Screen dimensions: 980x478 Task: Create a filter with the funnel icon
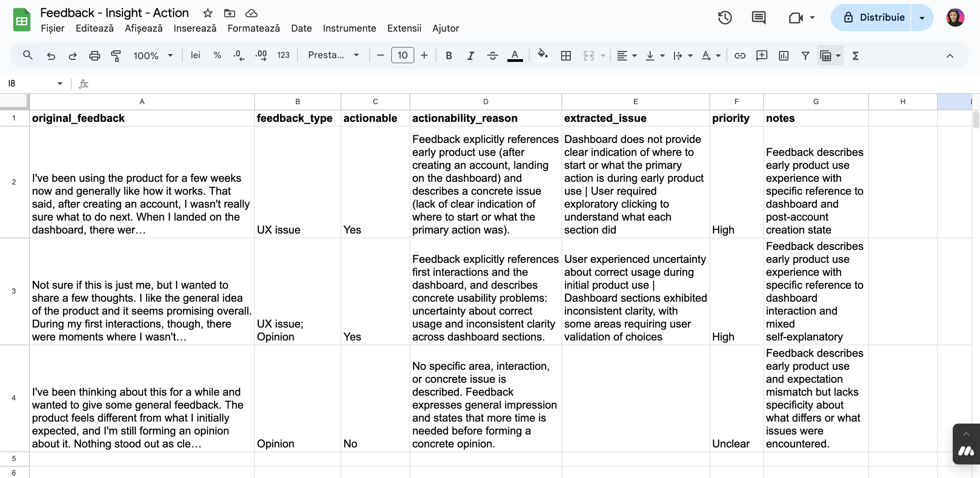pos(805,56)
